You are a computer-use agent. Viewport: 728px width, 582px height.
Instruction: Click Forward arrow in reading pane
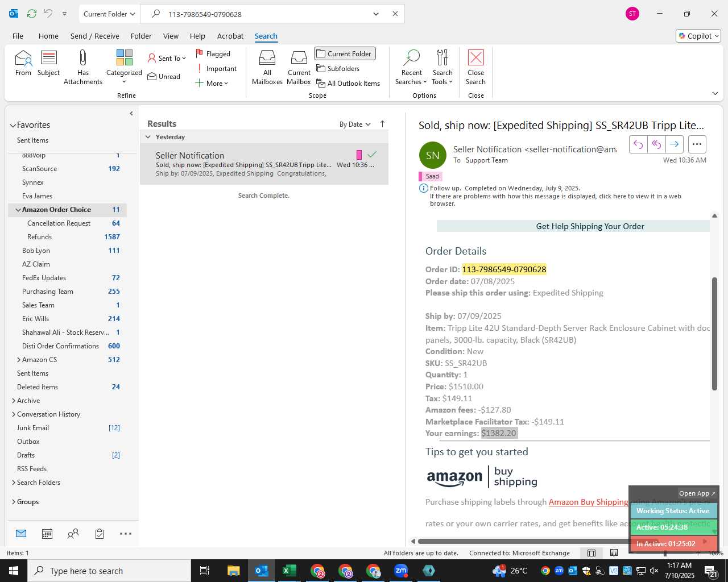tap(675, 144)
